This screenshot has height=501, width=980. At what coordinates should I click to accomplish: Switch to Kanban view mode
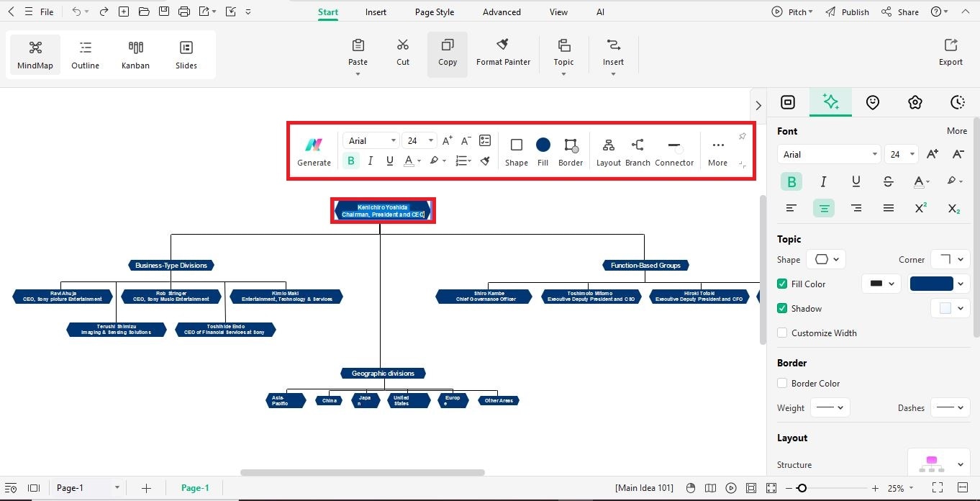pos(135,55)
